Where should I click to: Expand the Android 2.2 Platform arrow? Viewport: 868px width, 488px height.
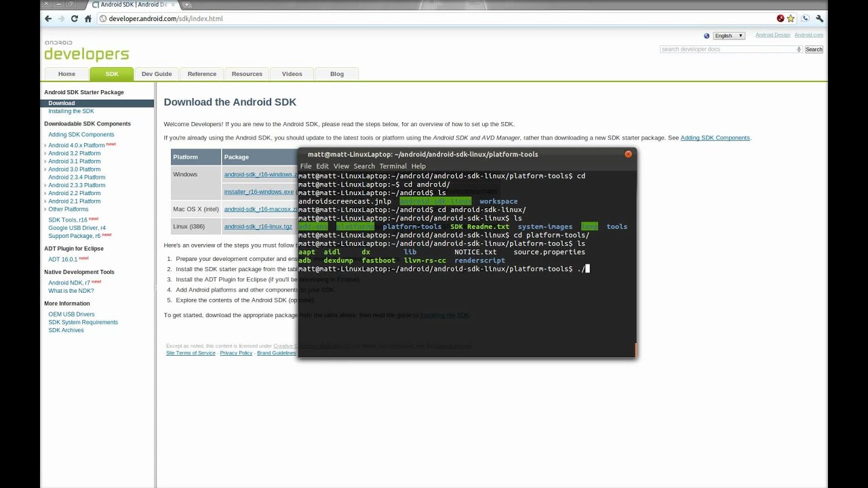[x=45, y=193]
